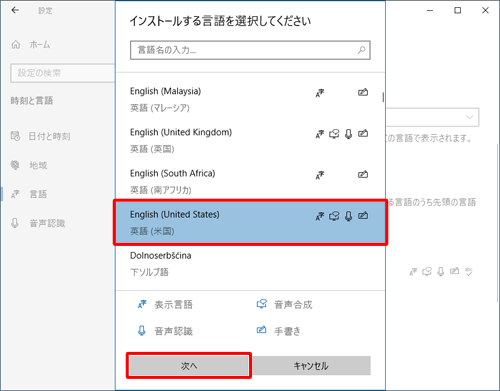Click the Next (次へ) button
This screenshot has width=500, height=391.
click(189, 366)
